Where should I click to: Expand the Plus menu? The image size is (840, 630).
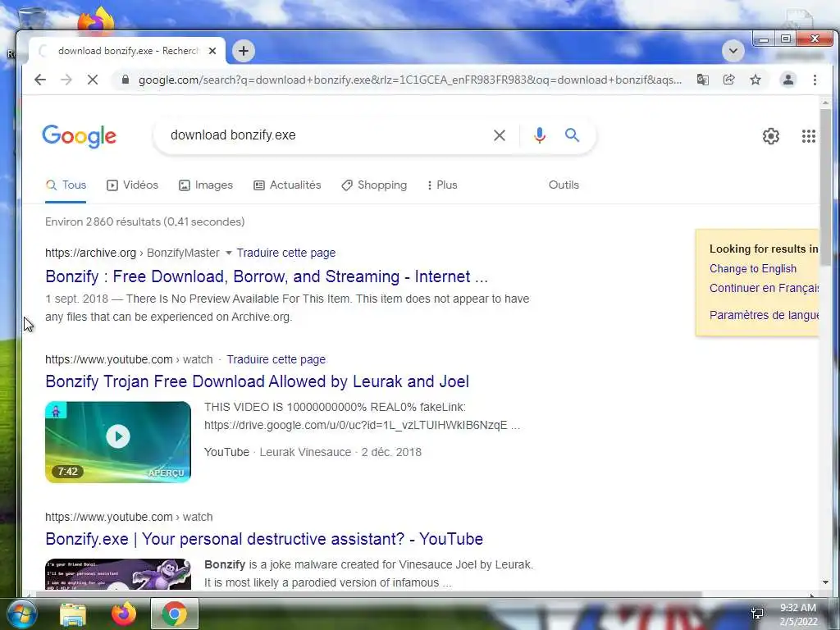click(x=442, y=185)
